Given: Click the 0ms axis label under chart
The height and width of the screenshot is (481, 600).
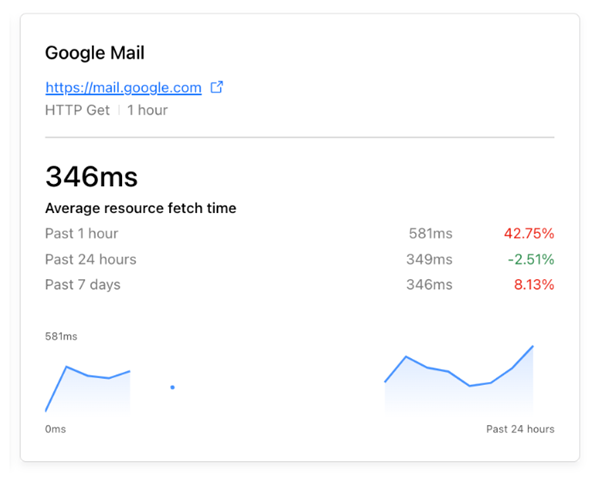Looking at the screenshot, I should point(56,429).
